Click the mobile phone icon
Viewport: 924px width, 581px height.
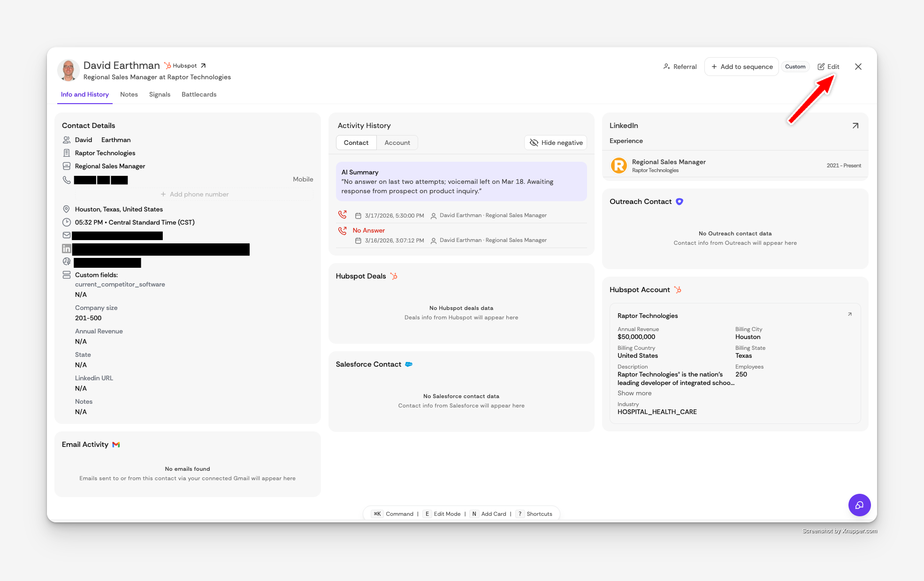(x=67, y=180)
